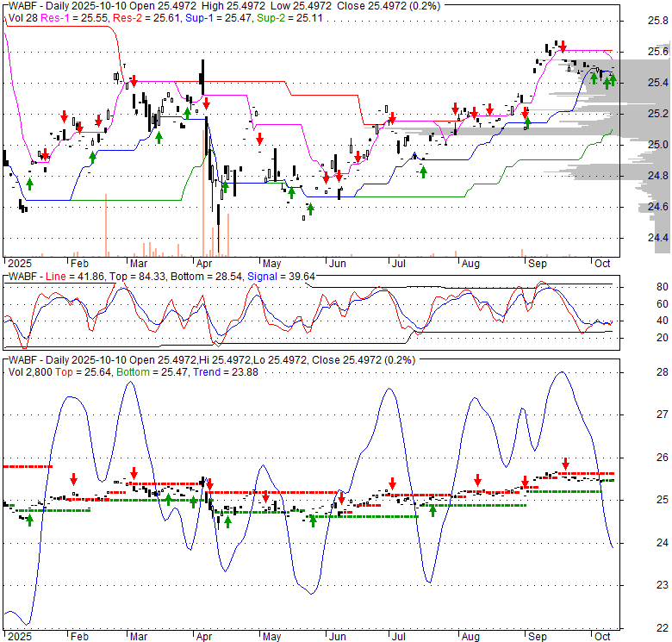This screenshot has height=642, width=672.
Task: Click the Sep month label under top price chart
Action: point(536,262)
